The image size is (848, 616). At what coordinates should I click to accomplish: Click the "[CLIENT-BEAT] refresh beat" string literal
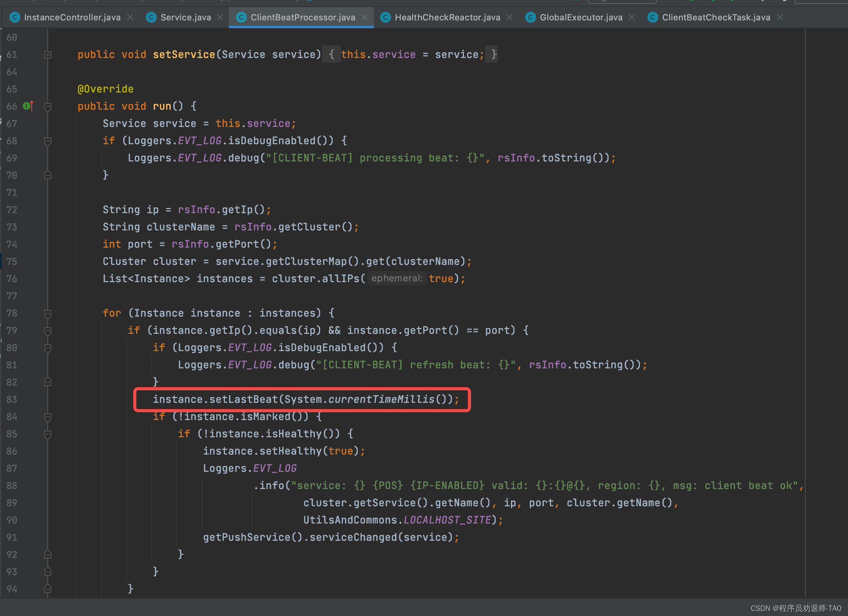416,365
